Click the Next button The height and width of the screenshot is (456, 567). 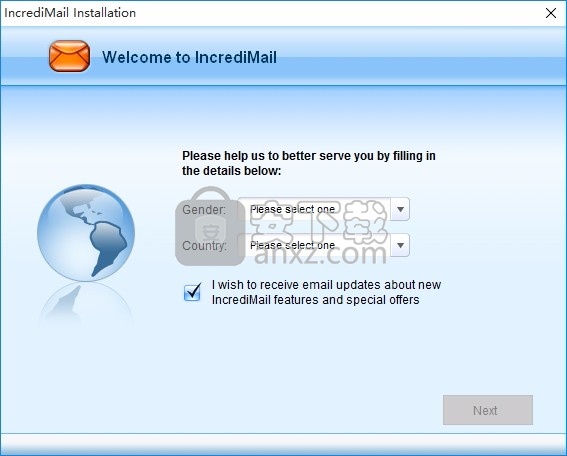pos(488,410)
